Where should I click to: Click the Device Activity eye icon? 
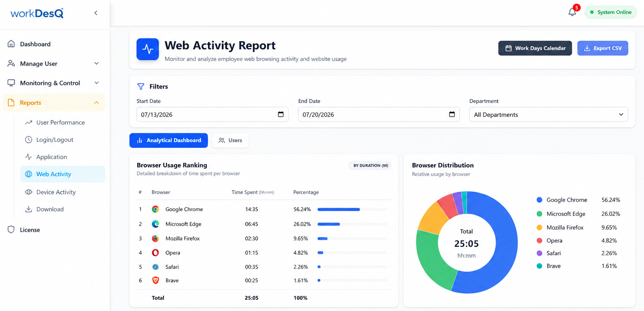point(29,192)
